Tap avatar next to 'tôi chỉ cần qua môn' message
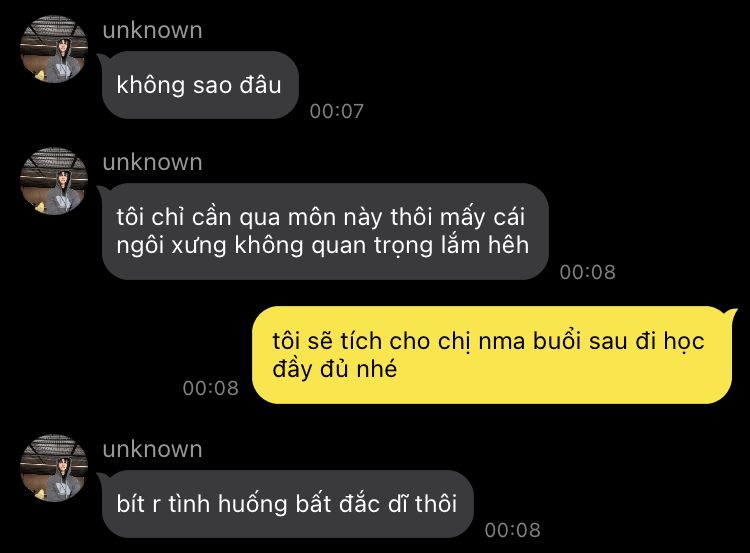Image resolution: width=750 pixels, height=553 pixels. point(54,181)
